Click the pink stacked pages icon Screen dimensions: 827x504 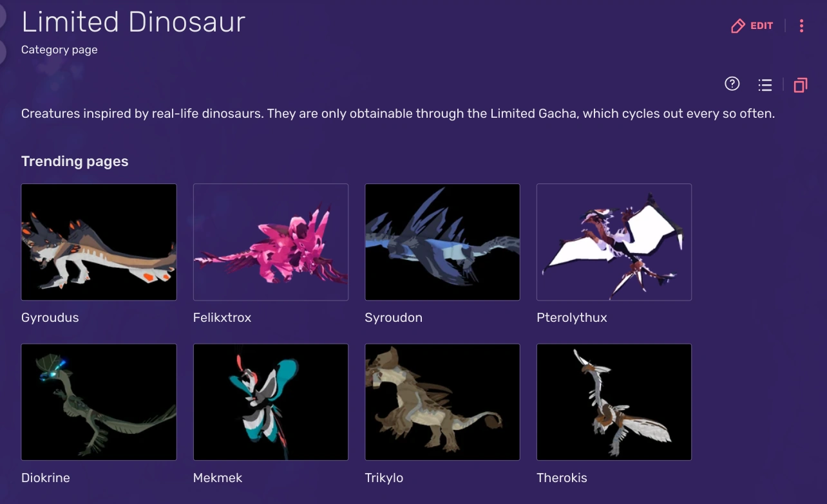click(x=801, y=84)
